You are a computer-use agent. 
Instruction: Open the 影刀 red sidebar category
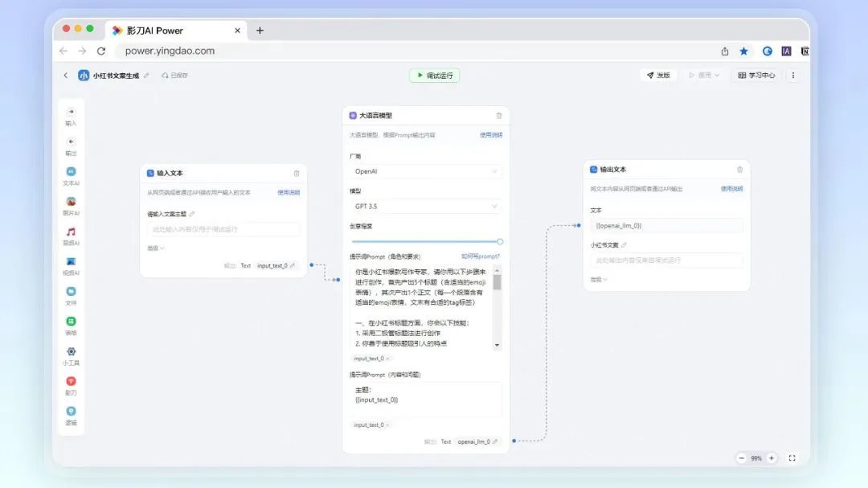pos(71,386)
